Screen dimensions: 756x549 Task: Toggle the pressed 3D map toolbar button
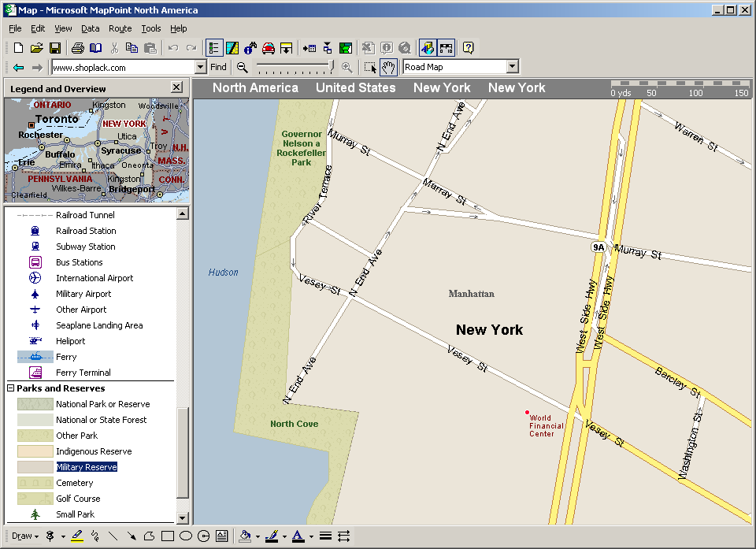coord(427,48)
